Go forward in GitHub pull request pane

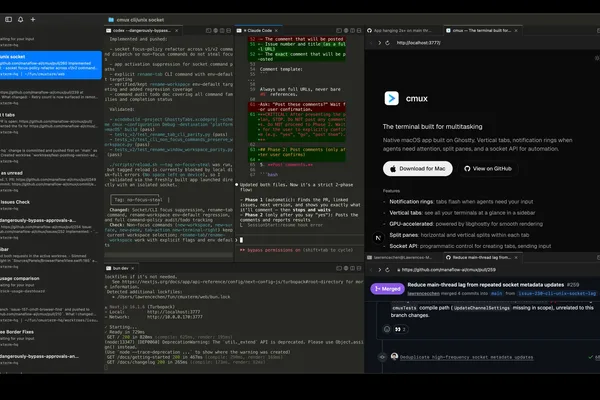380,270
